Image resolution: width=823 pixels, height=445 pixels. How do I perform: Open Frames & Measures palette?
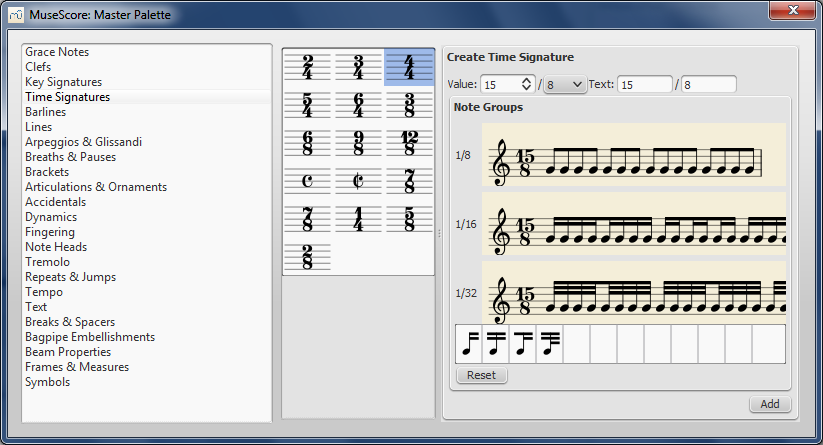pyautogui.click(x=77, y=367)
